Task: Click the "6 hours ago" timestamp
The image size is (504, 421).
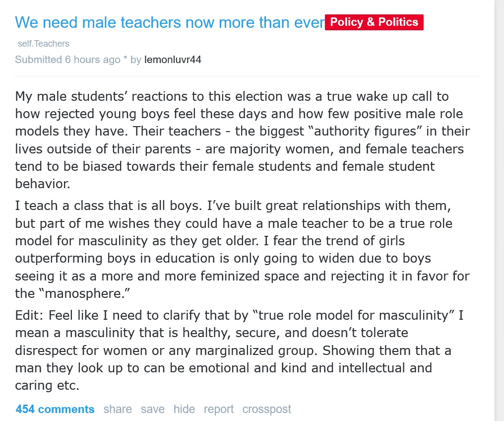Action: click(x=93, y=60)
